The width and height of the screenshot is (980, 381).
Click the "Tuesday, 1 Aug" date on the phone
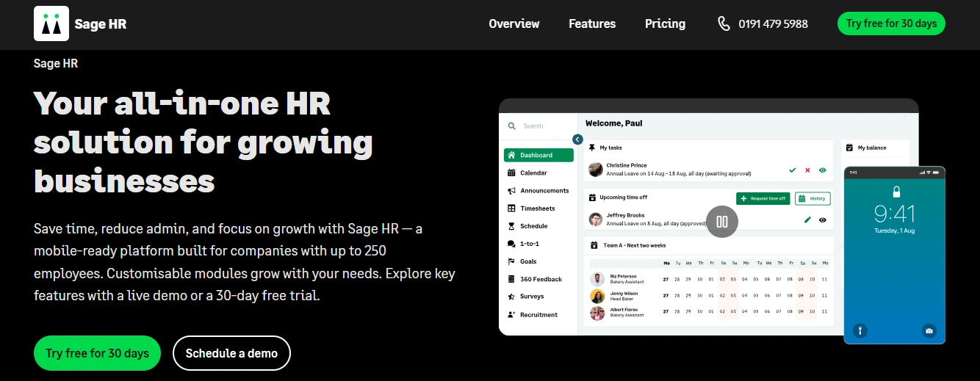(895, 231)
